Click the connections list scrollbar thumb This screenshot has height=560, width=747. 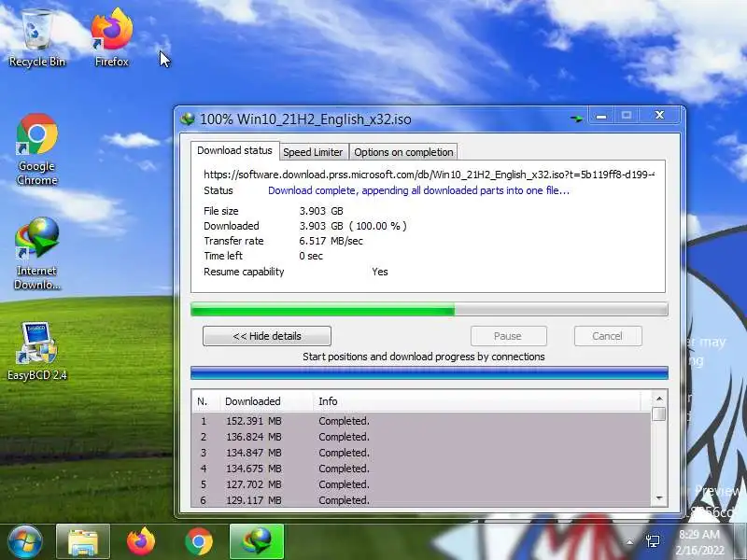(659, 413)
